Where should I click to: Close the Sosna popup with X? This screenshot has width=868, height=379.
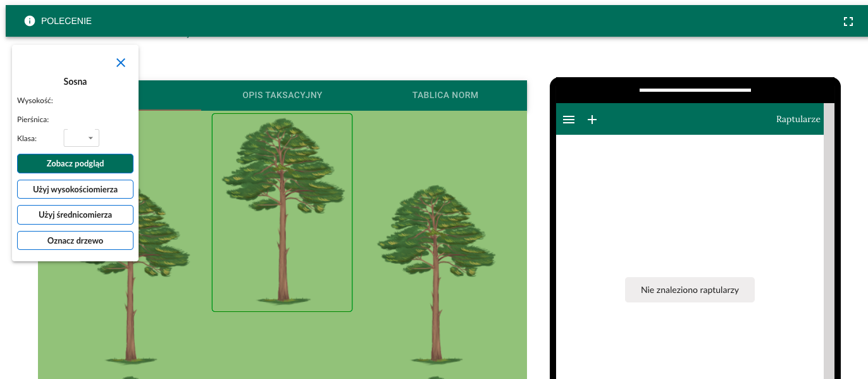[121, 63]
